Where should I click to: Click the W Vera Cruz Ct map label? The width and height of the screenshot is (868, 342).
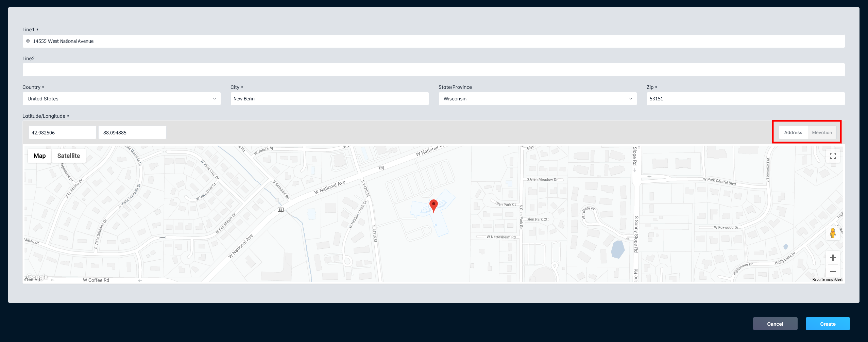tap(206, 192)
